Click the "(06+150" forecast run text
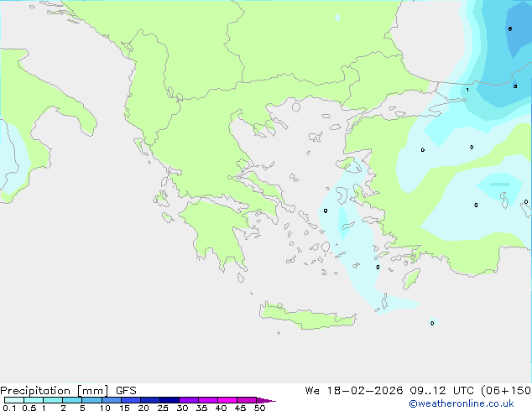This screenshot has height=411, width=532. (x=506, y=391)
